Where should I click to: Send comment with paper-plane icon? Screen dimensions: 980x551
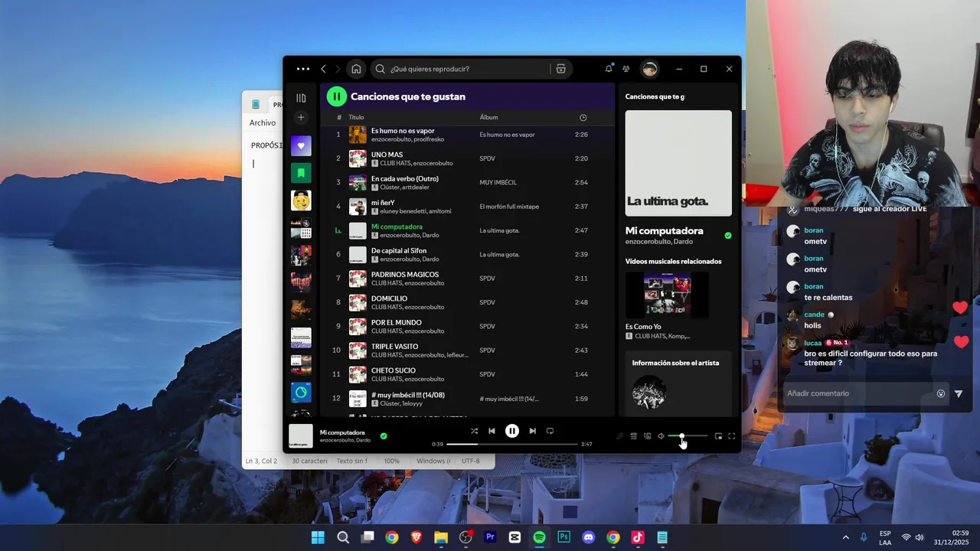959,393
